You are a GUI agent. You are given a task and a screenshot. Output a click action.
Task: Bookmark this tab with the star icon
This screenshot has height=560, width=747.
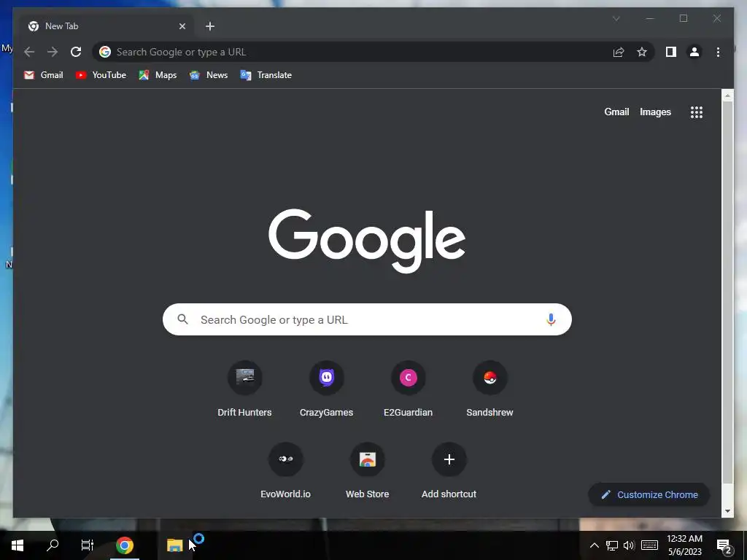pyautogui.click(x=642, y=52)
